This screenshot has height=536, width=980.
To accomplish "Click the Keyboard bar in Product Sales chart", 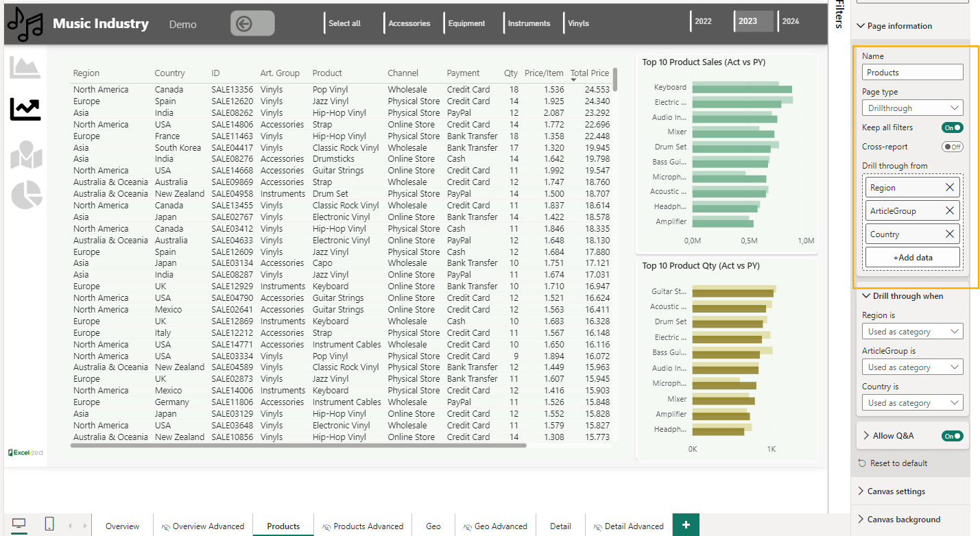I will pos(742,89).
